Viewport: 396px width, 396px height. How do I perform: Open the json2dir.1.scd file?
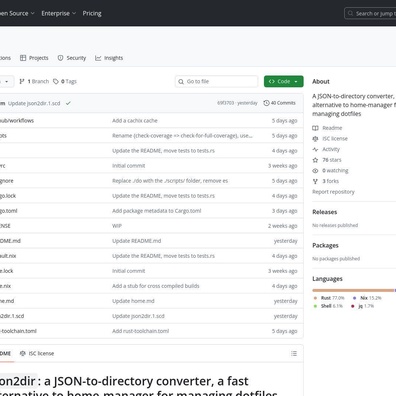[x=12, y=316]
